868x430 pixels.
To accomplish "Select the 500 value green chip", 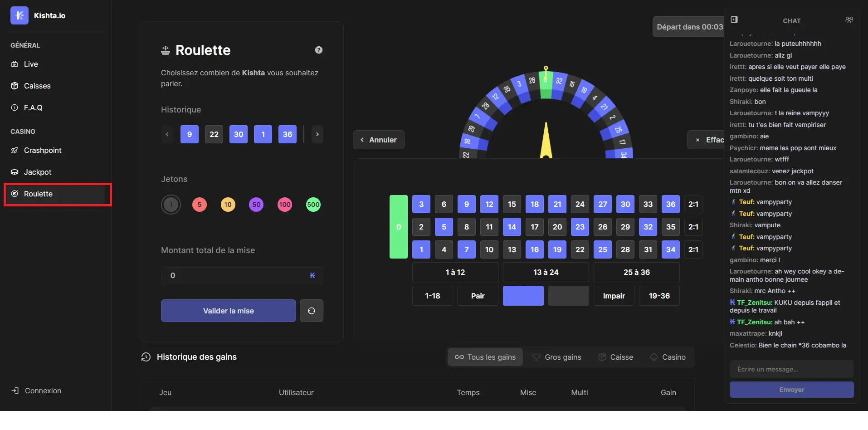I will [313, 205].
